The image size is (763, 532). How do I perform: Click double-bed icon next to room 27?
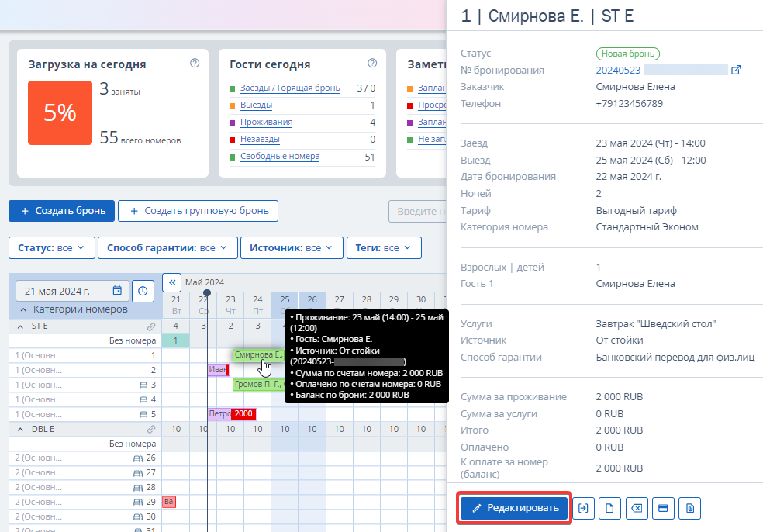coord(138,472)
